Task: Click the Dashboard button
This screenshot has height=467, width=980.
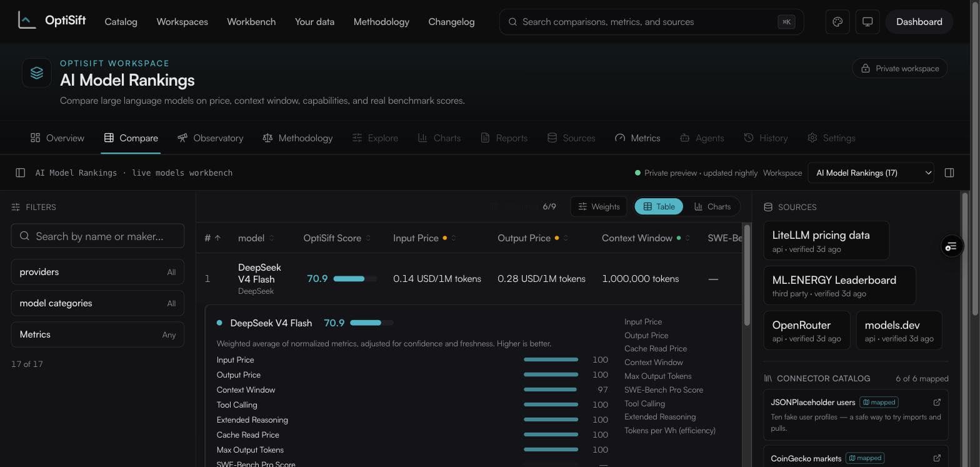Action: point(919,22)
